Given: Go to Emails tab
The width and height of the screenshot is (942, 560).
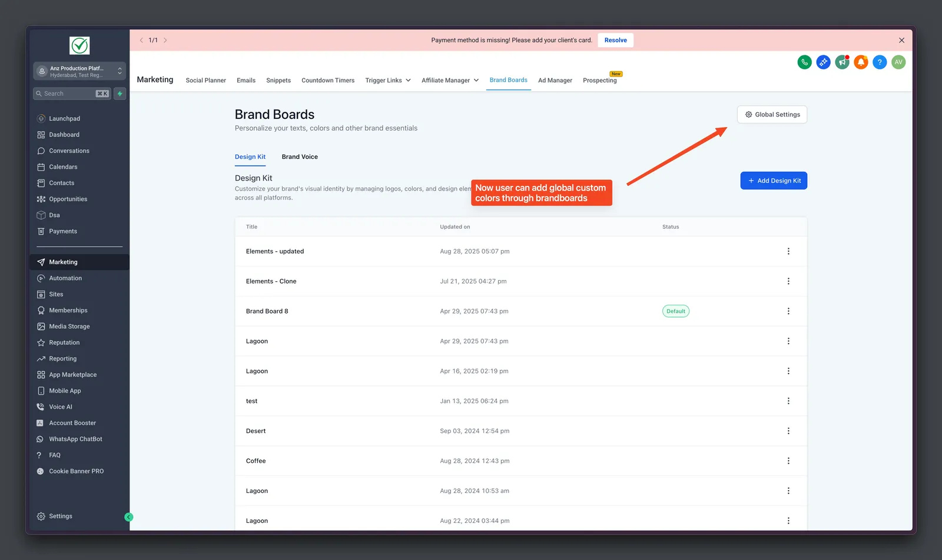Looking at the screenshot, I should pos(246,80).
